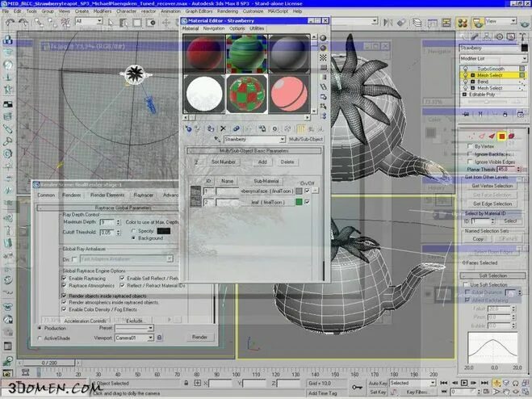This screenshot has width=532, height=399.
Task: Switch to Render Elements tab
Action: 107,195
